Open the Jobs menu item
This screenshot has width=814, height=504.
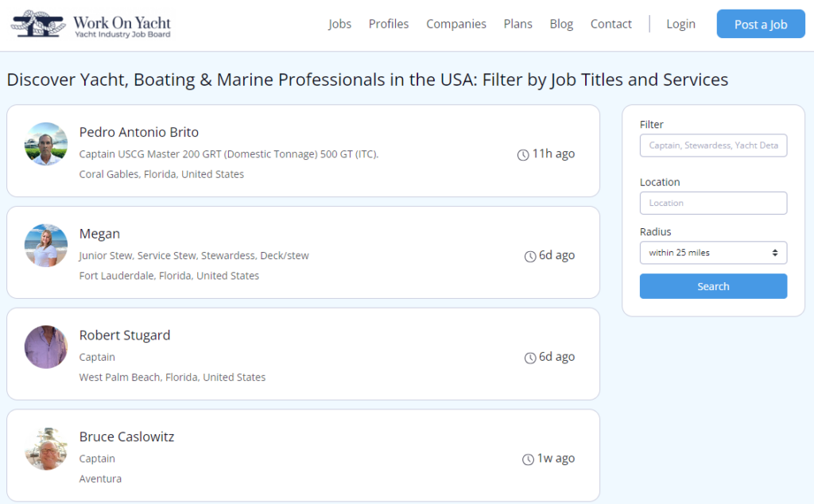[339, 24]
